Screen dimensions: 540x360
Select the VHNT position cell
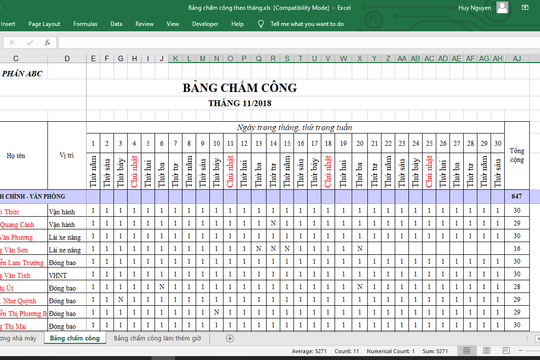click(67, 275)
